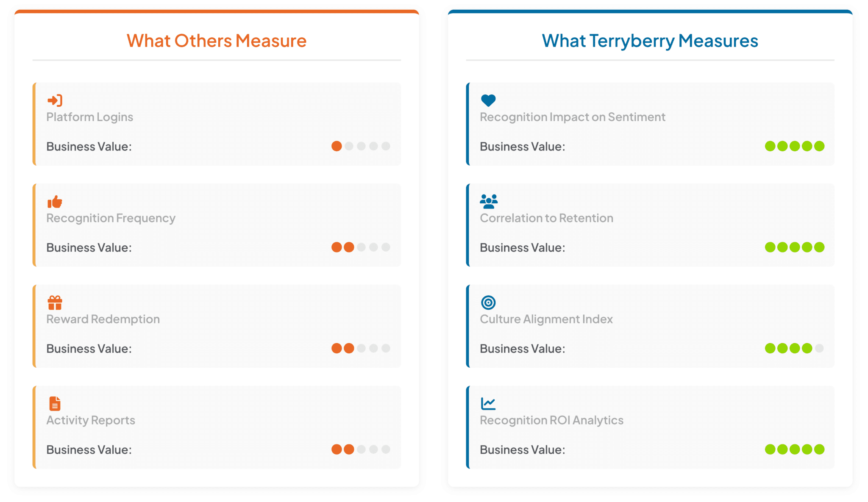Click the people Correlation to Retention icon
Screen dimensions: 868x502
click(x=489, y=202)
